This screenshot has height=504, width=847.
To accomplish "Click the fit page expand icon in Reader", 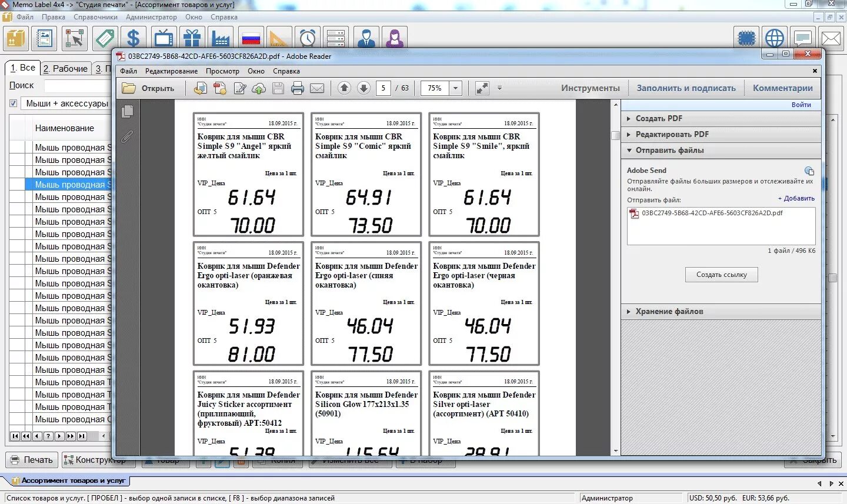I will click(x=482, y=88).
